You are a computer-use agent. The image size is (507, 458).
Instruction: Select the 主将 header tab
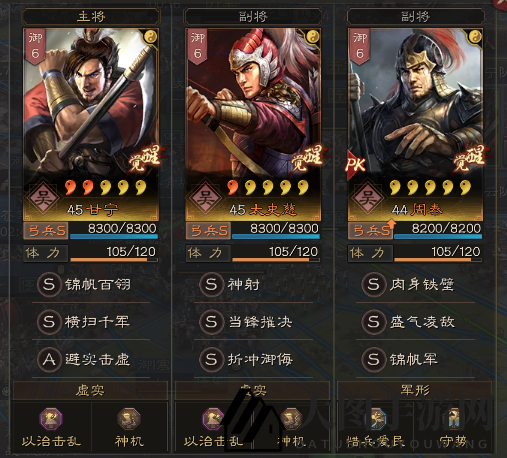tap(91, 16)
